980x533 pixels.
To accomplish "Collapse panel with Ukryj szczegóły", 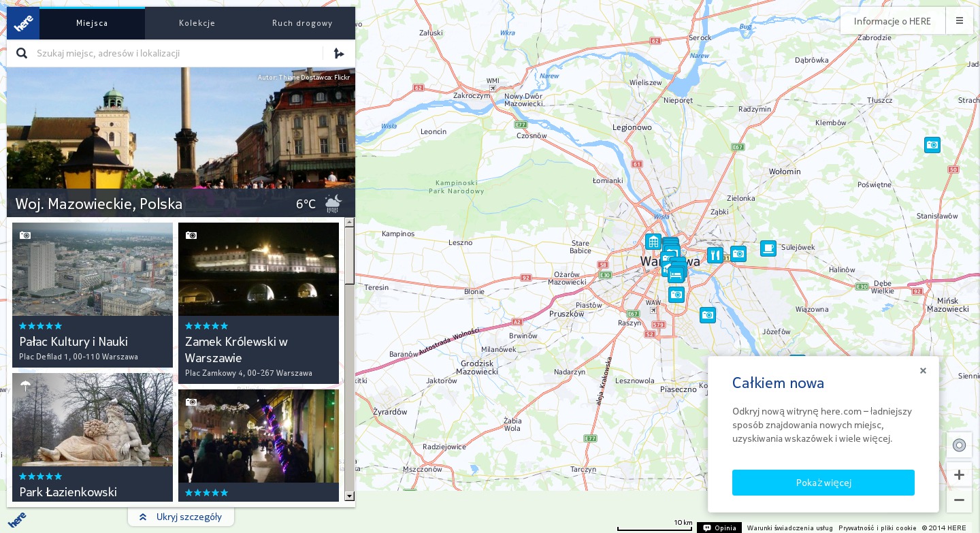I will click(181, 517).
